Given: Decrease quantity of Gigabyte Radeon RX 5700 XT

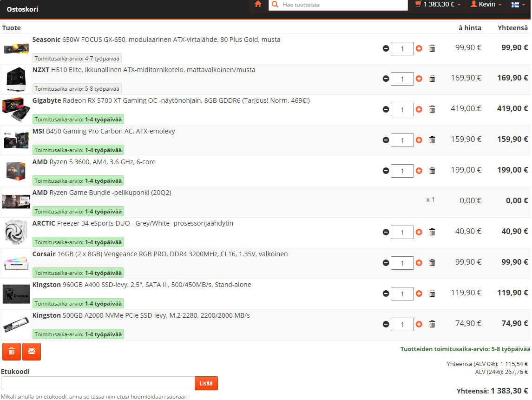Looking at the screenshot, I should point(386,109).
